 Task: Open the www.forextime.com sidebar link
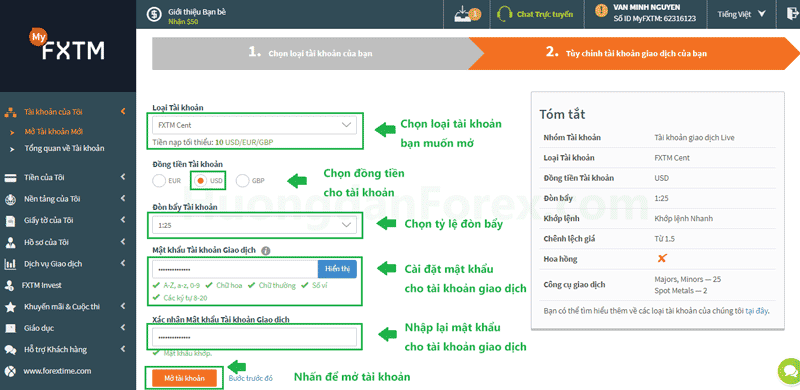point(57,371)
